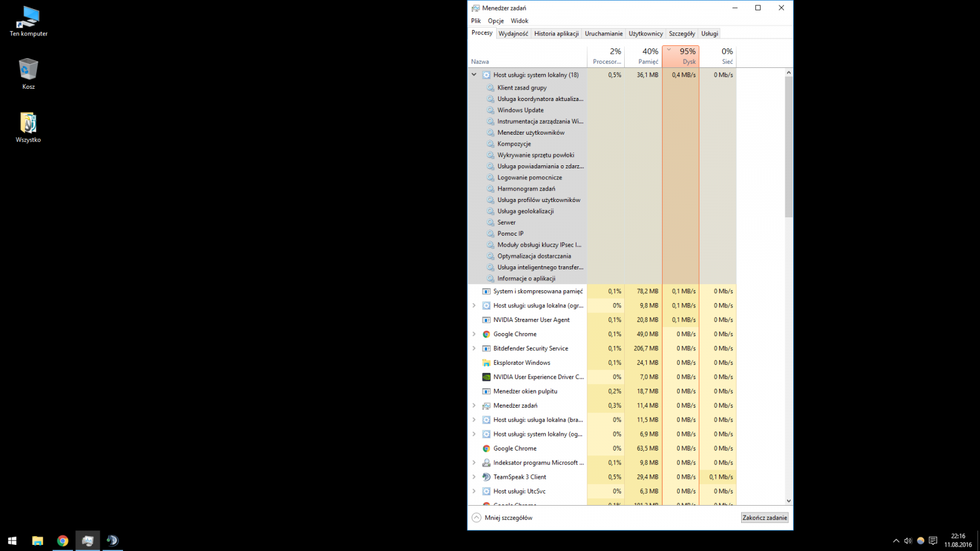Open Ten komputer desktop icon

(x=28, y=21)
